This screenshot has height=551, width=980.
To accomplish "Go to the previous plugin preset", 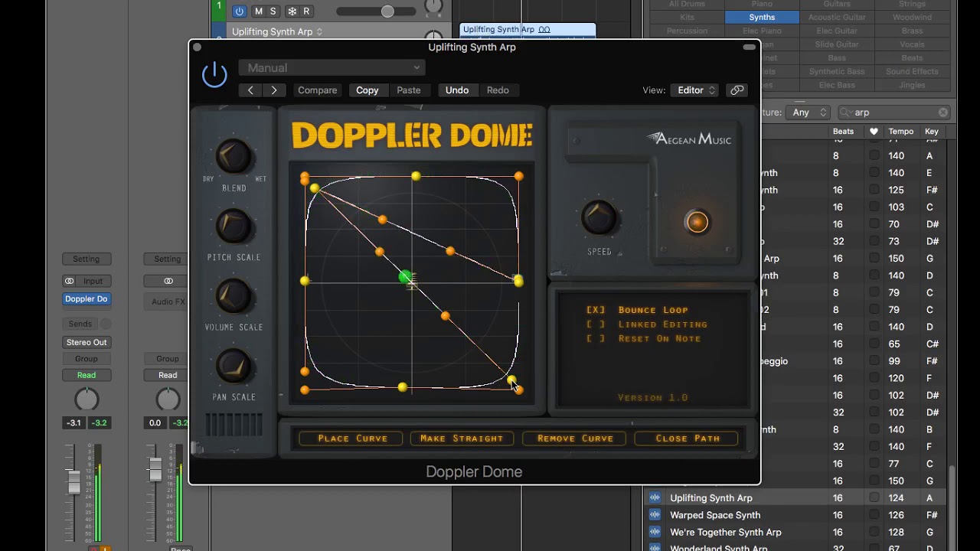I will pos(250,90).
